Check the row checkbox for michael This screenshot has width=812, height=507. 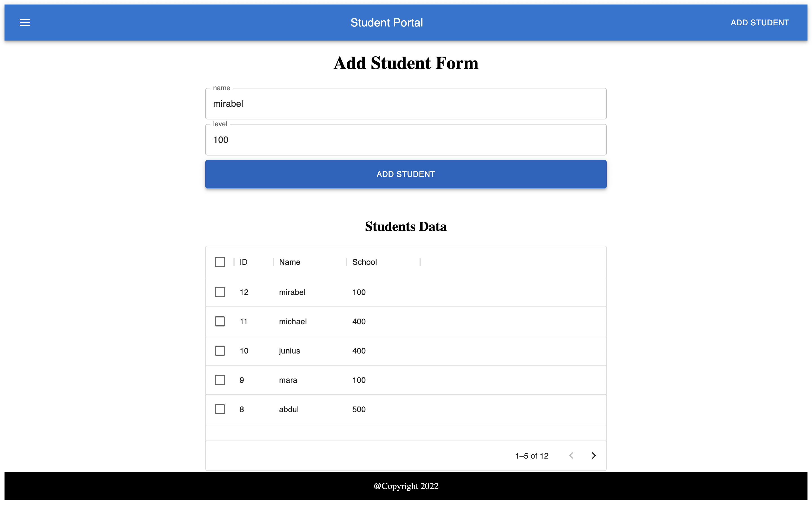[220, 321]
